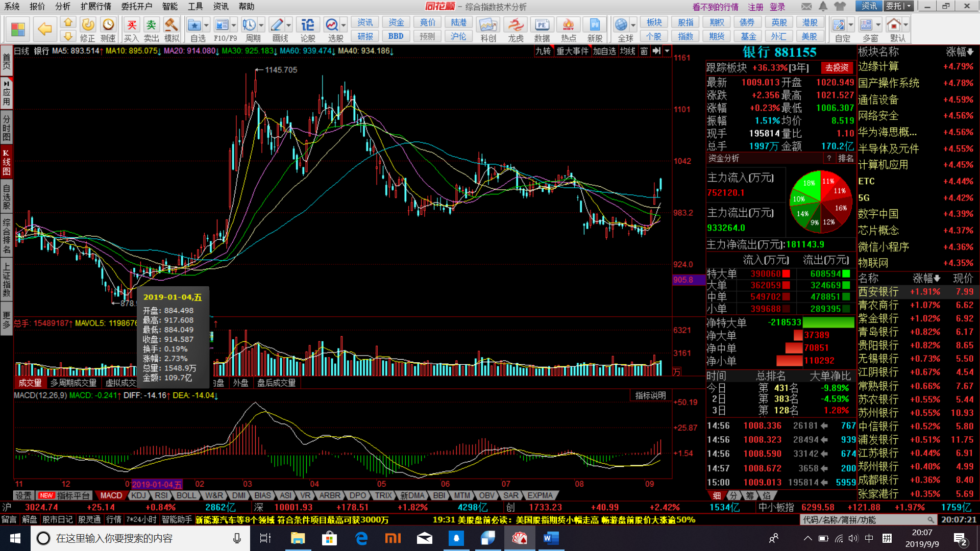
Task: Click the 去投资 button
Action: (x=837, y=68)
